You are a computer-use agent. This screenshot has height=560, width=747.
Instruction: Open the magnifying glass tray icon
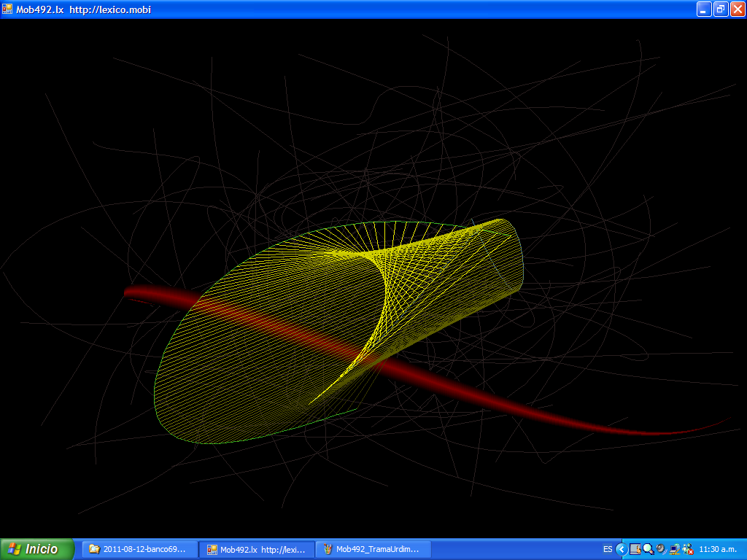(x=648, y=549)
